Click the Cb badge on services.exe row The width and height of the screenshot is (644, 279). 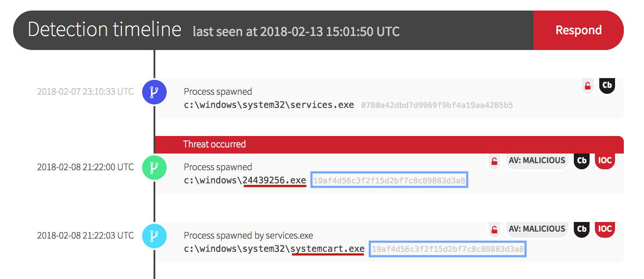(607, 85)
